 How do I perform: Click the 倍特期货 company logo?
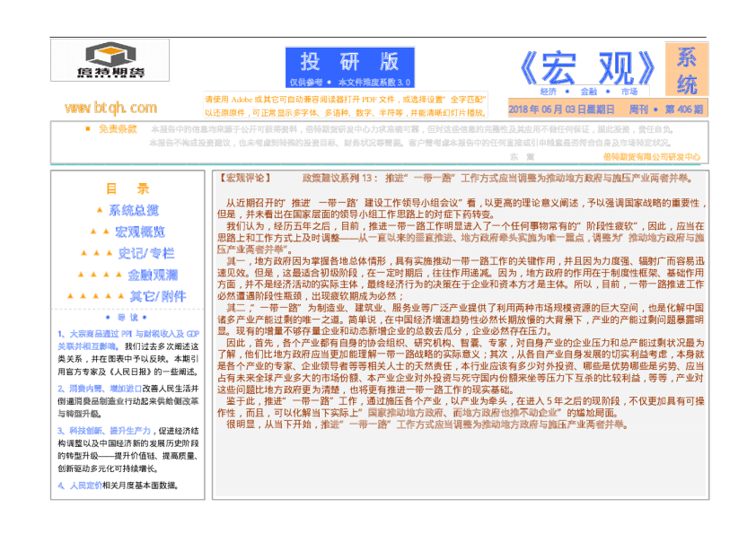(110, 60)
